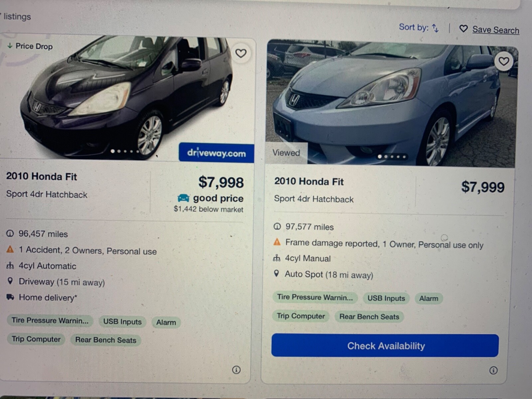Image resolution: width=532 pixels, height=399 pixels.
Task: Open the $7,999 2010 Honda Fit title
Action: [309, 182]
